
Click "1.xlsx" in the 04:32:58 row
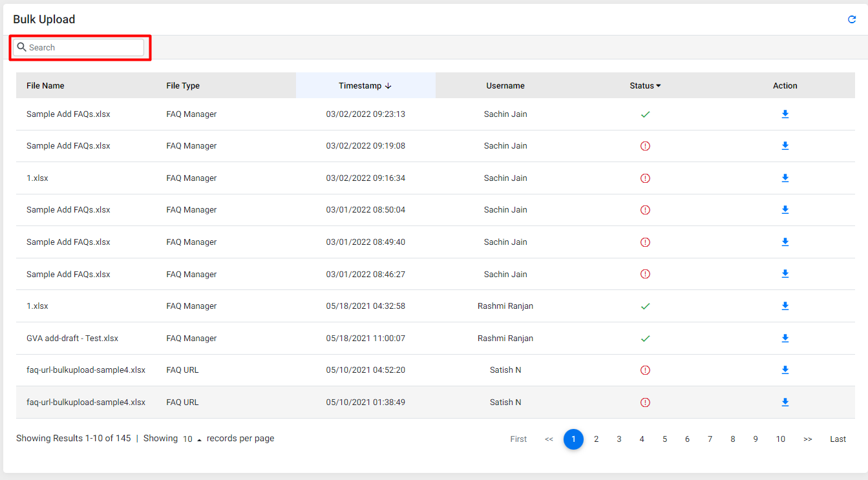[x=37, y=306]
